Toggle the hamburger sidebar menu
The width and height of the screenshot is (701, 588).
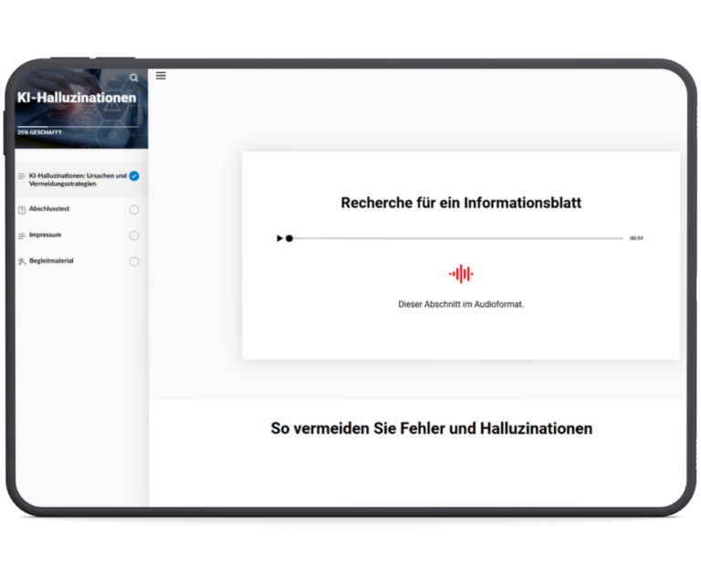tap(161, 76)
